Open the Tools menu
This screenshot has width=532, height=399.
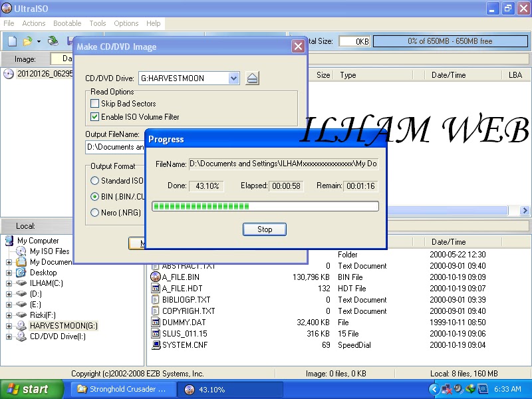(98, 23)
